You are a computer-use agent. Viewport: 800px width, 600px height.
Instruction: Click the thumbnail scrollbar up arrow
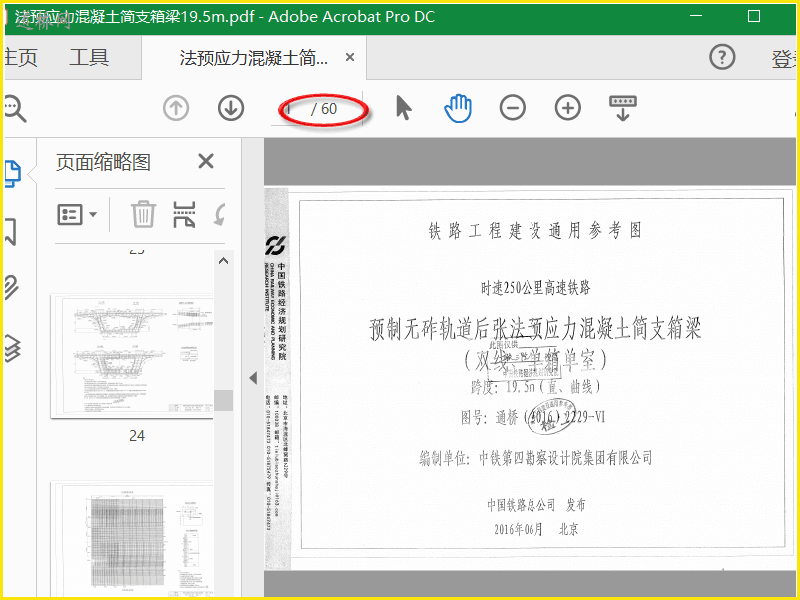pyautogui.click(x=223, y=261)
